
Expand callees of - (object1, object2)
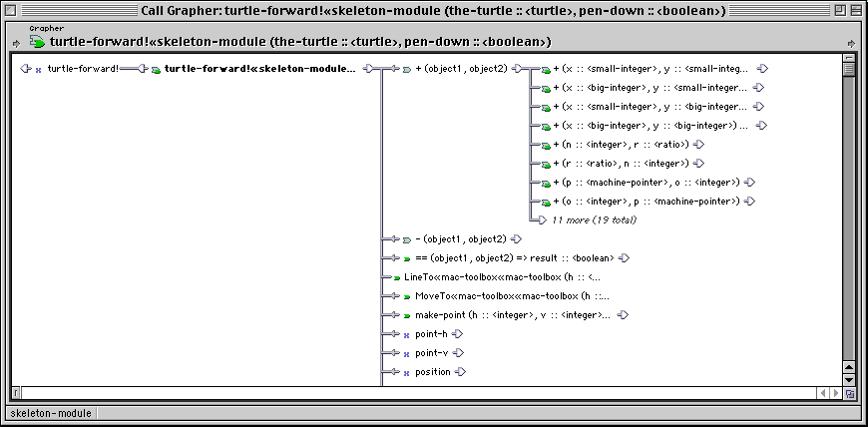tap(517, 239)
